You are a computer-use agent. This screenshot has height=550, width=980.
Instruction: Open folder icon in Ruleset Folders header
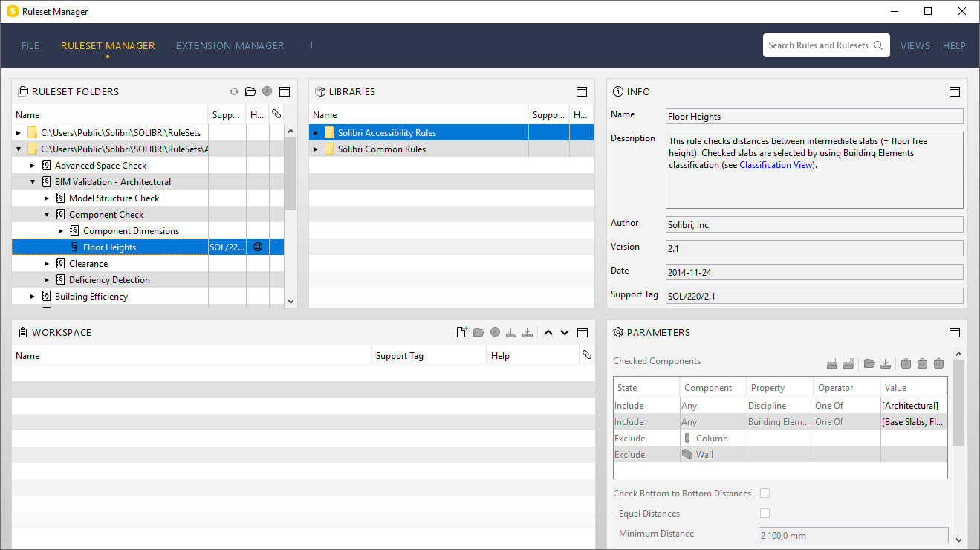[250, 91]
